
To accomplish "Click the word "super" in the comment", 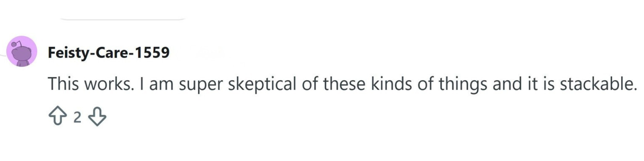I will click(200, 84).
